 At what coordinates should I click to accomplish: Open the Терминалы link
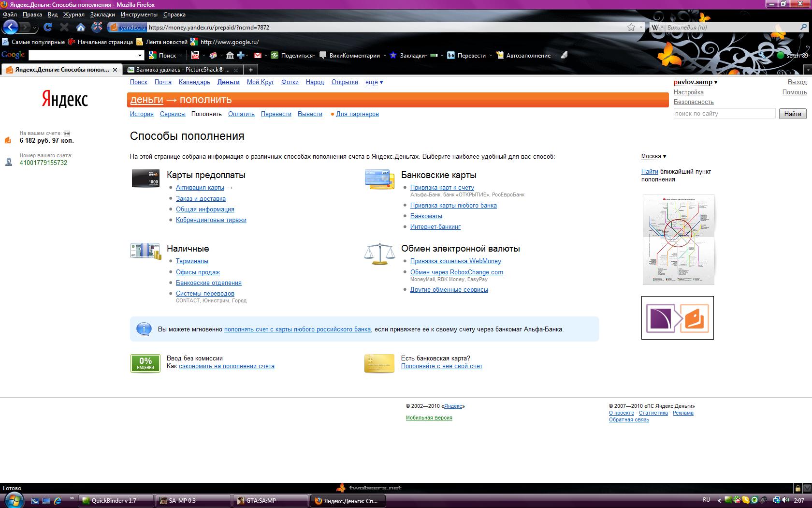click(192, 261)
